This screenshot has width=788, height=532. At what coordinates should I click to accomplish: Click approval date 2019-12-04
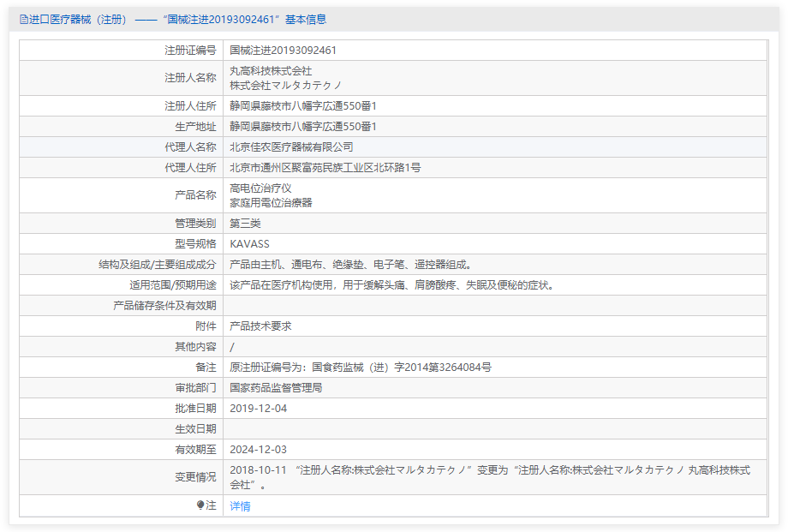258,409
